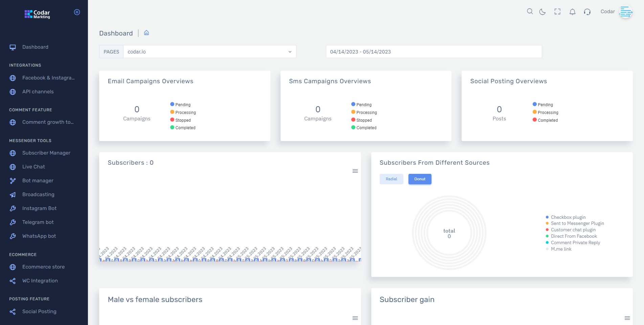
Task: Open the search icon in the top bar
Action: tap(530, 11)
